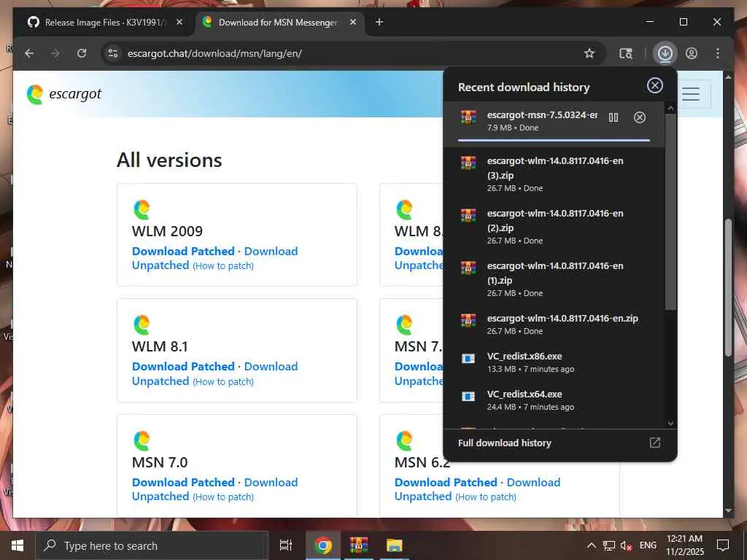Click the exe icon beside VC_redist.x86.exe
Screen dimensions: 747x560
468,358
